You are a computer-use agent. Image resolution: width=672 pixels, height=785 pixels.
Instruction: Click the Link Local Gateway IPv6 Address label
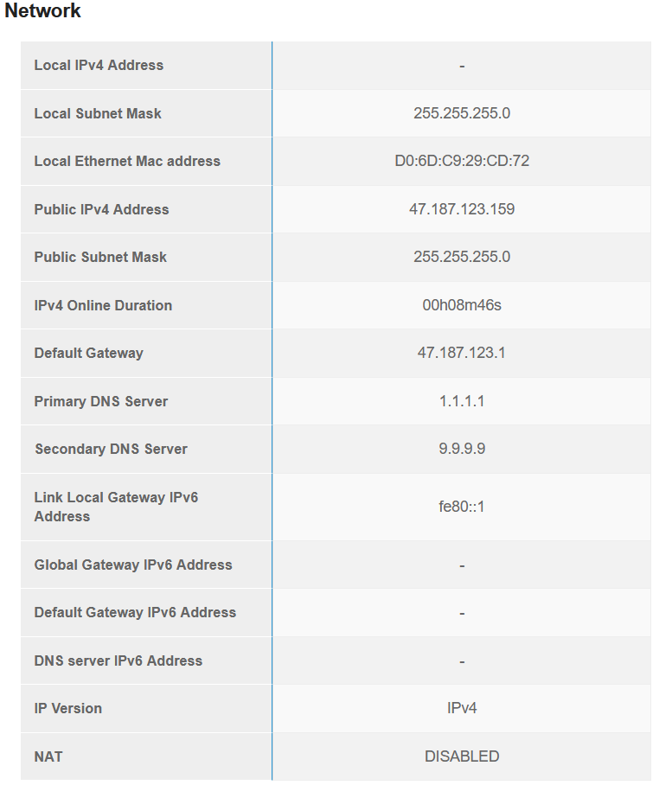(x=116, y=507)
